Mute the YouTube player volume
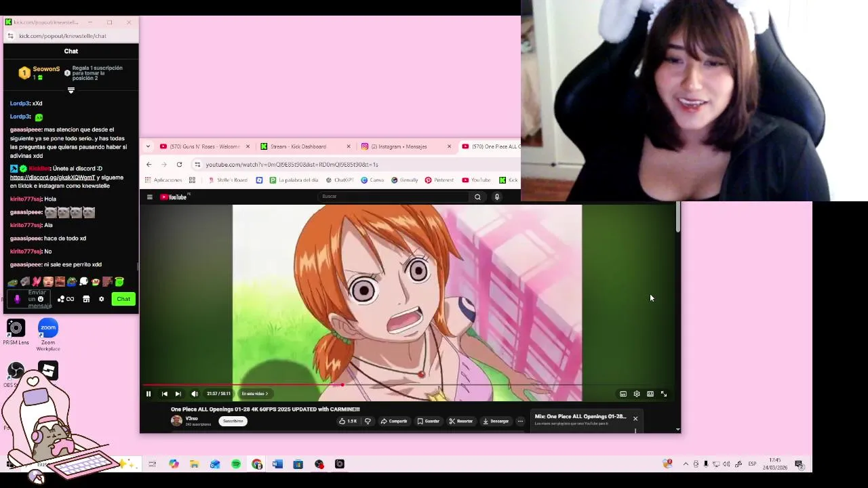Image resolution: width=868 pixels, height=488 pixels. 195,394
